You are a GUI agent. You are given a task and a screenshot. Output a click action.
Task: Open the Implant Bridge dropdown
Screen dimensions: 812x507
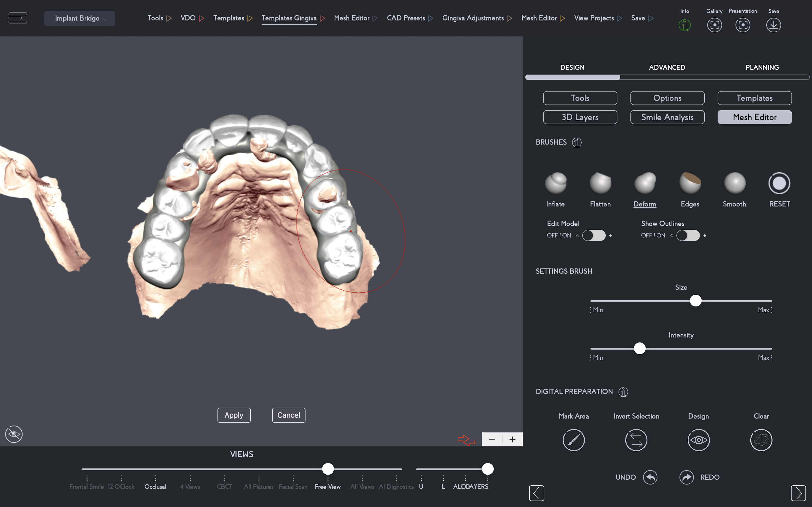pyautogui.click(x=80, y=18)
